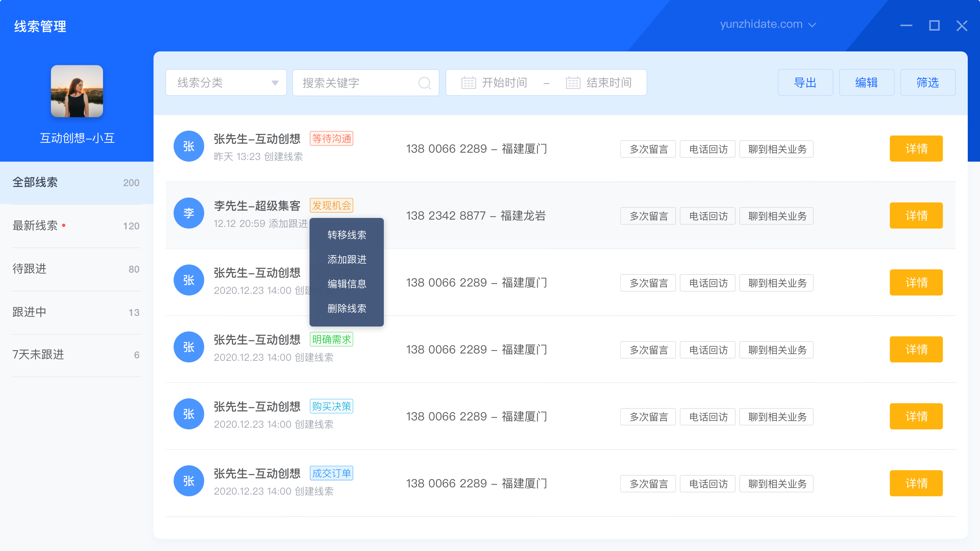
Task: Open the start time calendar icon
Action: coord(468,82)
